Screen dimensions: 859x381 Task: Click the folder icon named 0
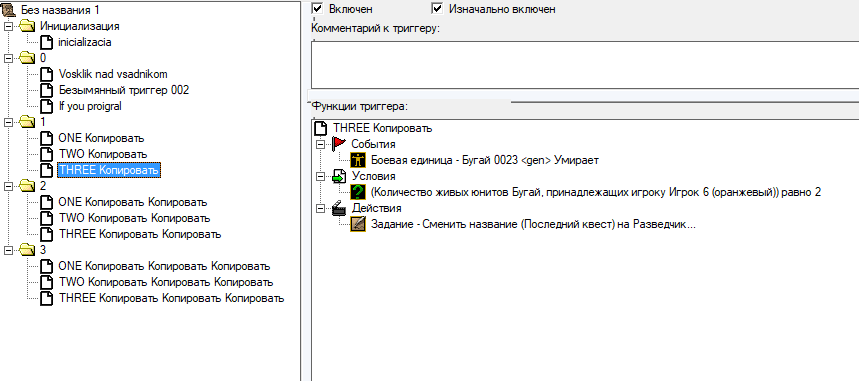[x=26, y=58]
